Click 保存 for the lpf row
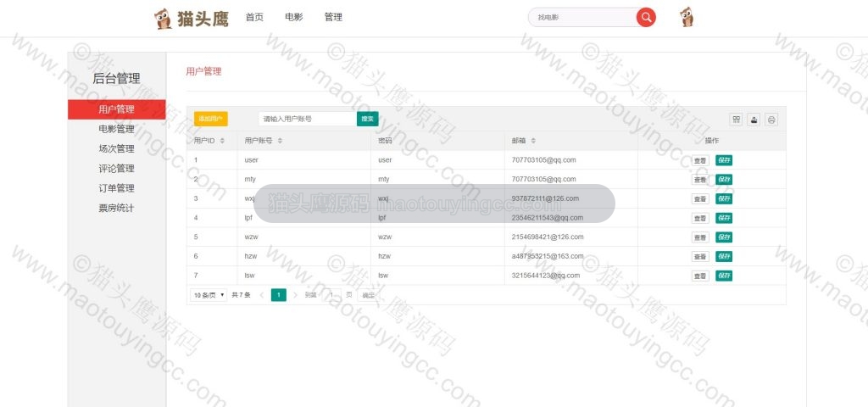868x407 pixels. [724, 218]
